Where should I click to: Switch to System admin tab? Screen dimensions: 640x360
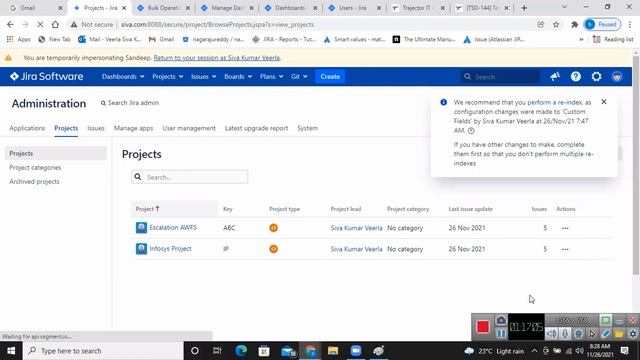pos(307,128)
